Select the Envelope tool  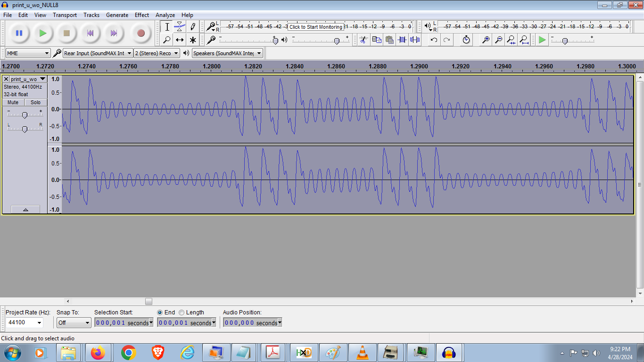point(180,27)
